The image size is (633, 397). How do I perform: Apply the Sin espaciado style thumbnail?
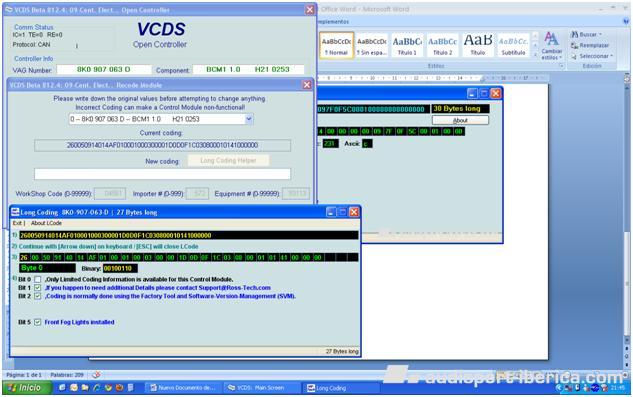coord(371,45)
